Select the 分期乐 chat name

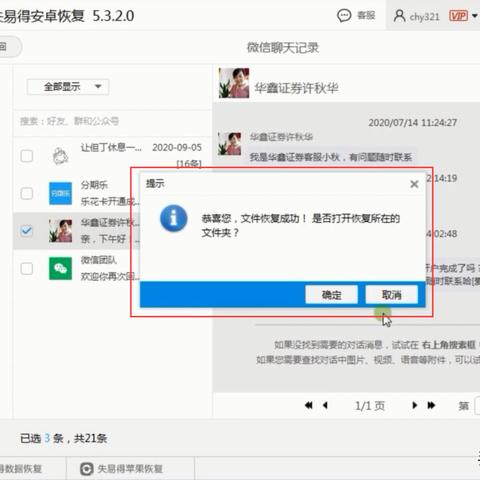(94, 185)
